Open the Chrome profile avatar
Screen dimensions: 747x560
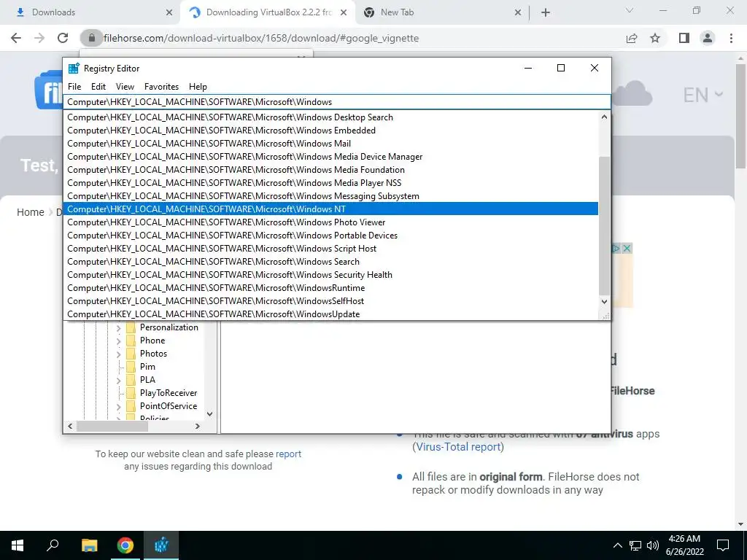point(708,38)
